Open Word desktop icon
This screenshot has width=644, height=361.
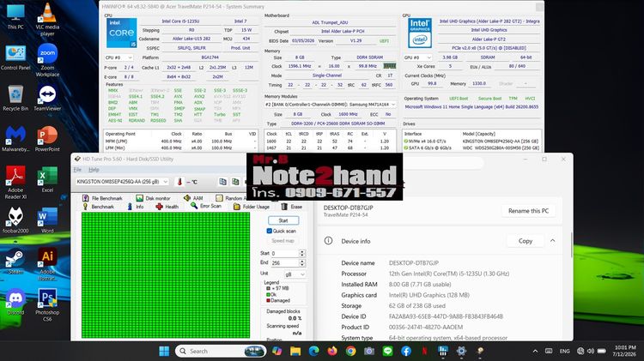(x=47, y=220)
